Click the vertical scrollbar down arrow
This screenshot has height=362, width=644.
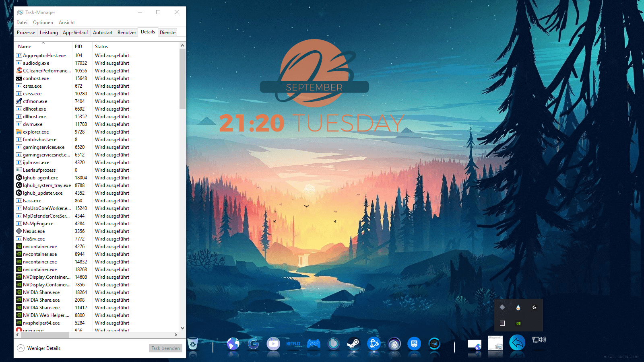(x=182, y=328)
